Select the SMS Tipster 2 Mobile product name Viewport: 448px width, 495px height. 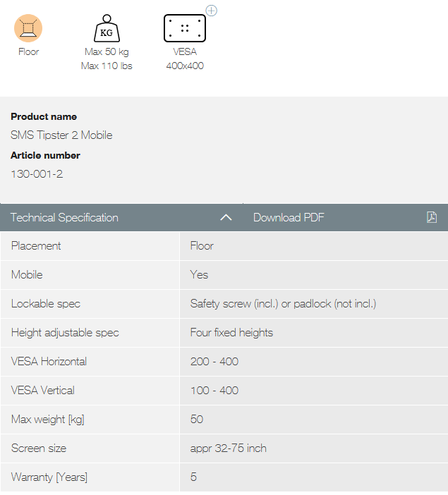[61, 135]
